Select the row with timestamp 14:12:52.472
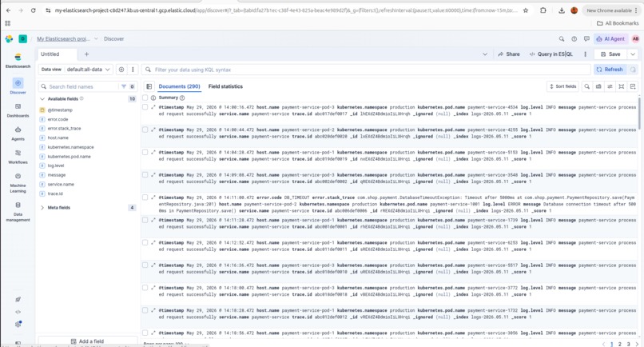Image resolution: width=644 pixels, height=347 pixels. (x=145, y=242)
